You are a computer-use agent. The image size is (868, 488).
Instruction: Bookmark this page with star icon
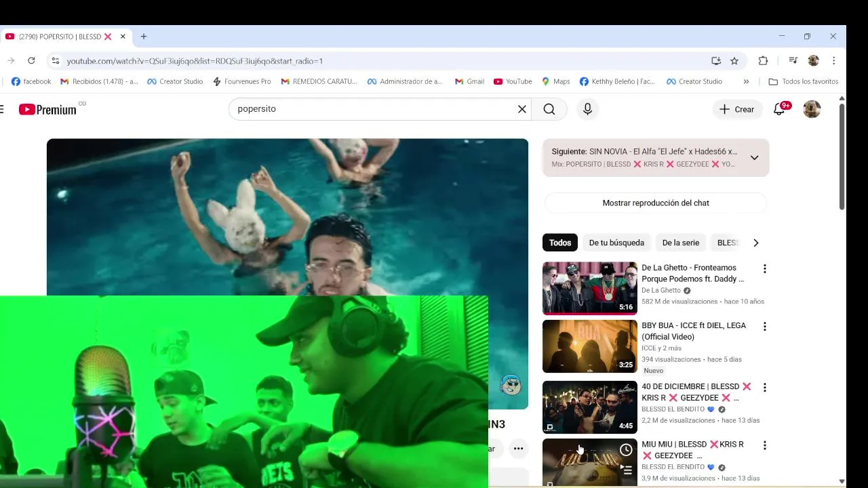(x=734, y=61)
